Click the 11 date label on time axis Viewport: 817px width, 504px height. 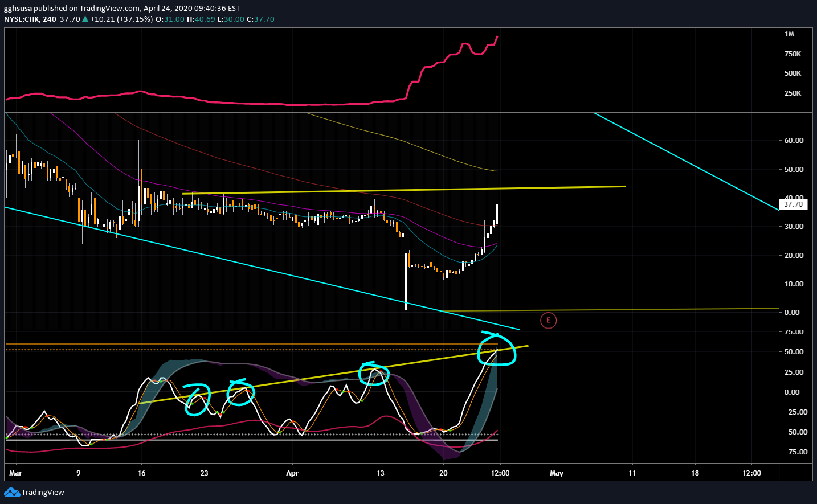coord(632,473)
